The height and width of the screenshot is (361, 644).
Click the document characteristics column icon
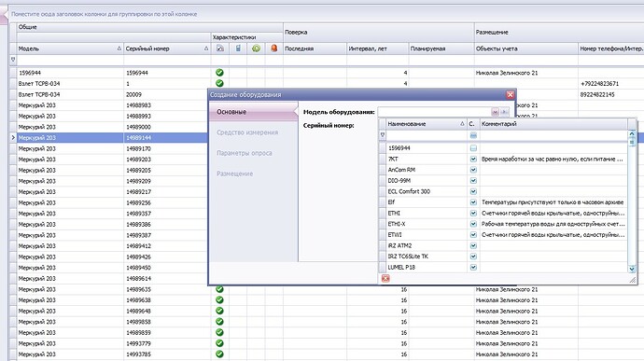(220, 49)
